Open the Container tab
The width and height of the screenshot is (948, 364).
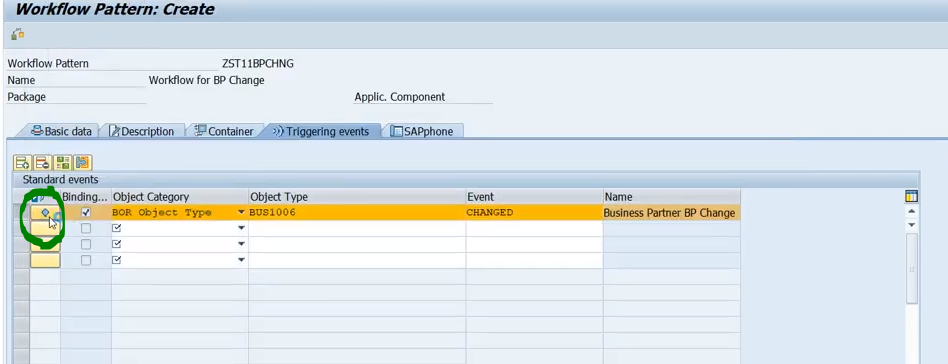(x=224, y=131)
